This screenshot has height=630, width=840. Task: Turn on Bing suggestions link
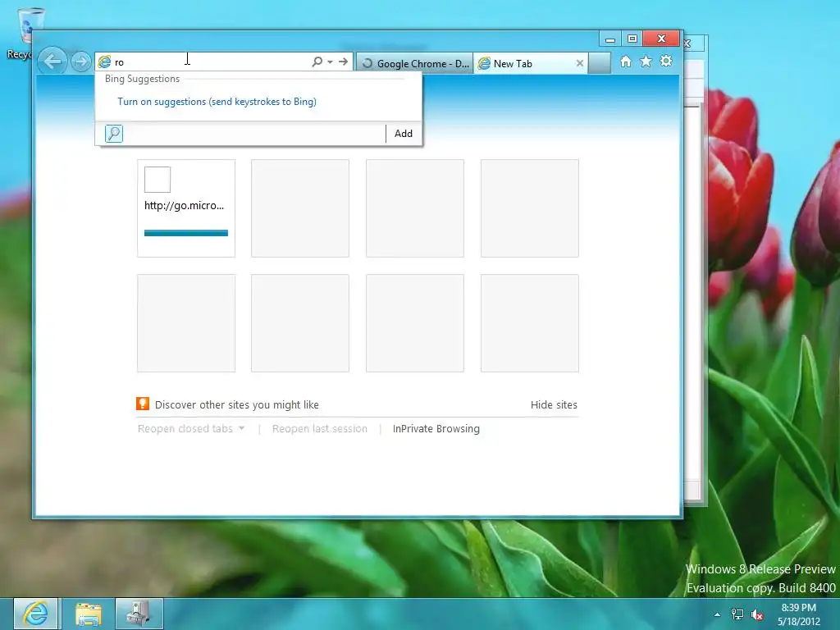pos(217,102)
